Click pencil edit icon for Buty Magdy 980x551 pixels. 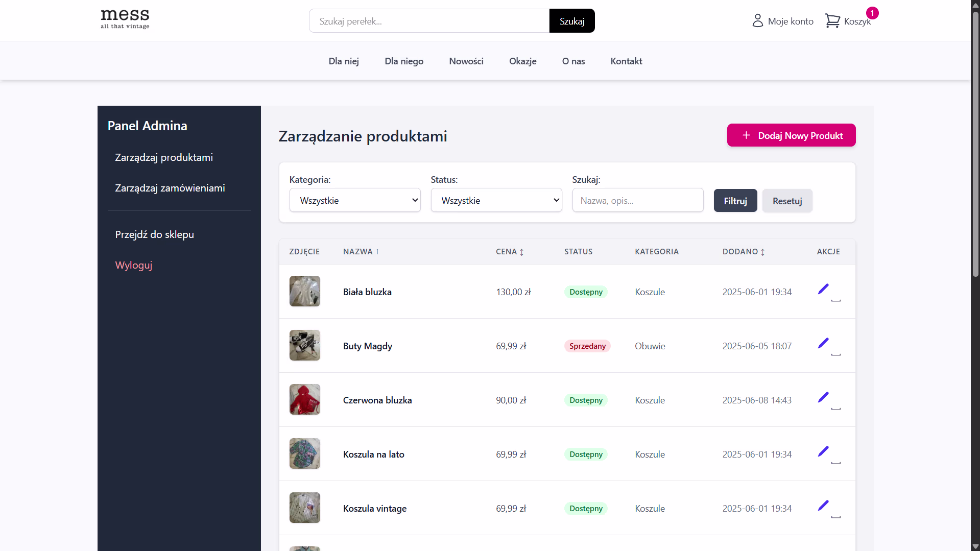823,344
